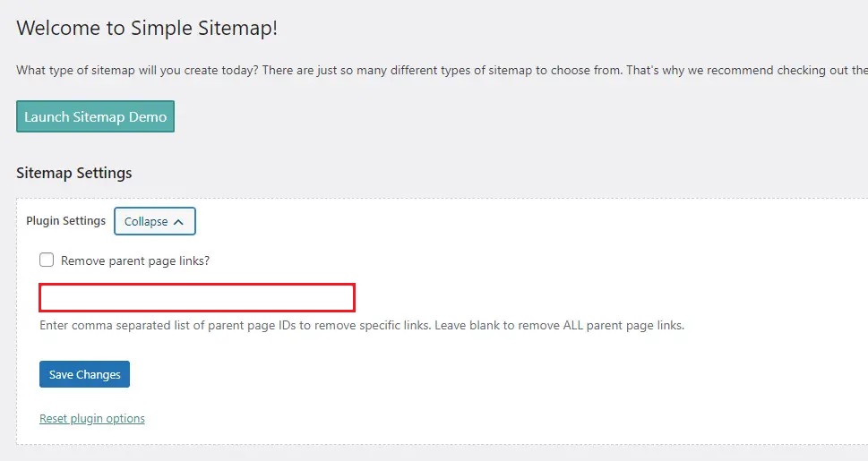Open the Reset plugin options link
The width and height of the screenshot is (868, 461).
pyautogui.click(x=92, y=418)
